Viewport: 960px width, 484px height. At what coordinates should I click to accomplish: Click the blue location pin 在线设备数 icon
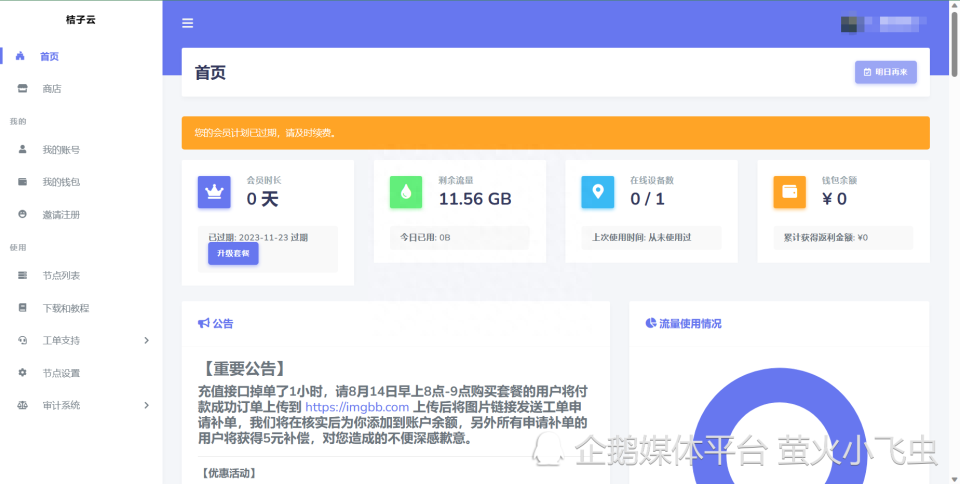point(598,192)
